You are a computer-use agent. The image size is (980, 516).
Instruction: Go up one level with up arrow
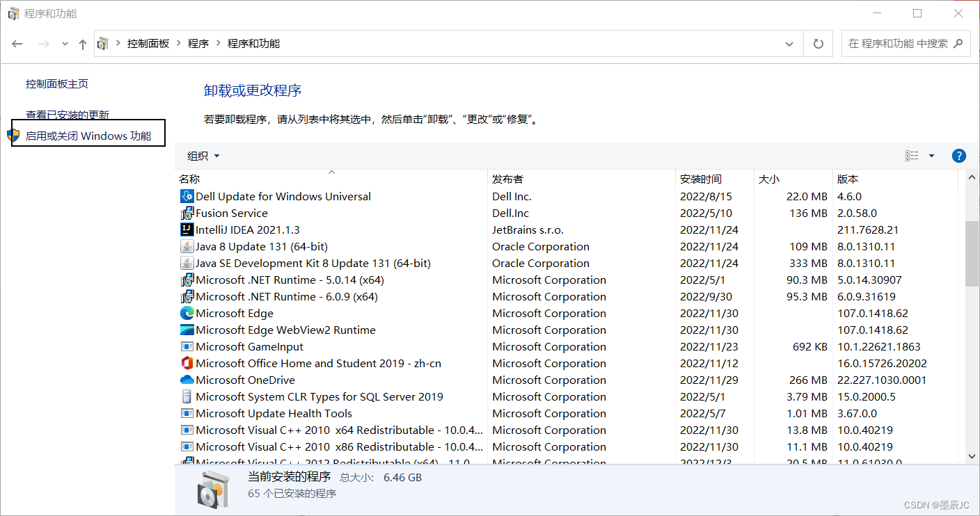click(x=83, y=44)
